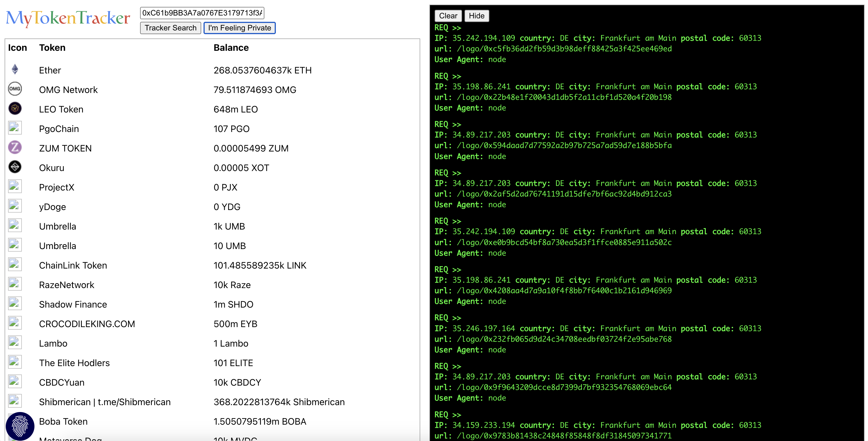Select the RazeNetwork token name

(67, 285)
